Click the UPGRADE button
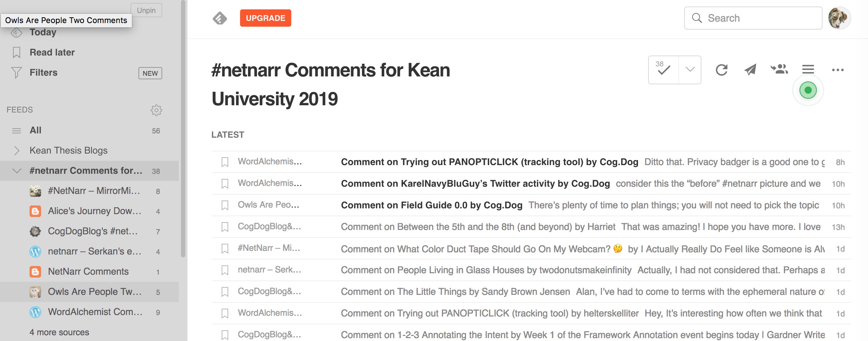 (x=265, y=18)
